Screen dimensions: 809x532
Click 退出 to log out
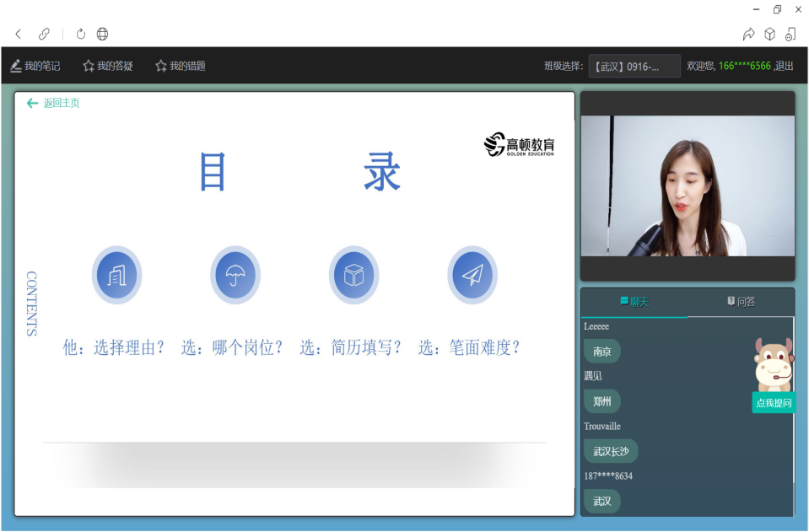coord(785,66)
